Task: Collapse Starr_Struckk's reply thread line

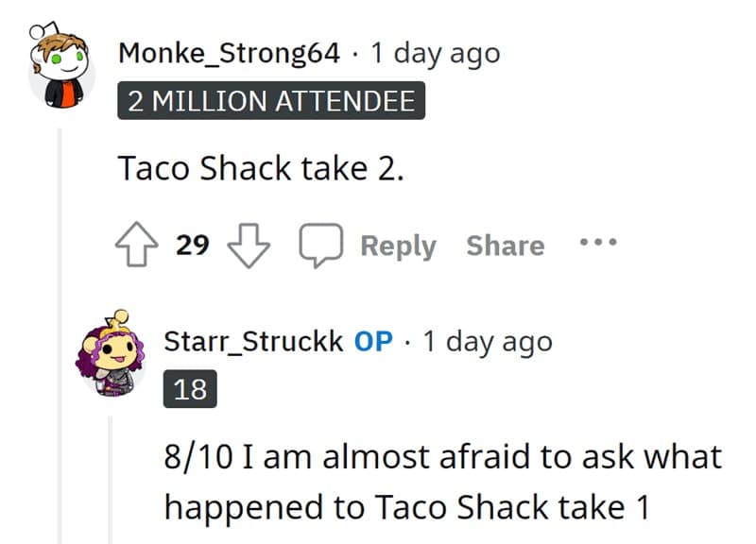Action: pos(112,472)
